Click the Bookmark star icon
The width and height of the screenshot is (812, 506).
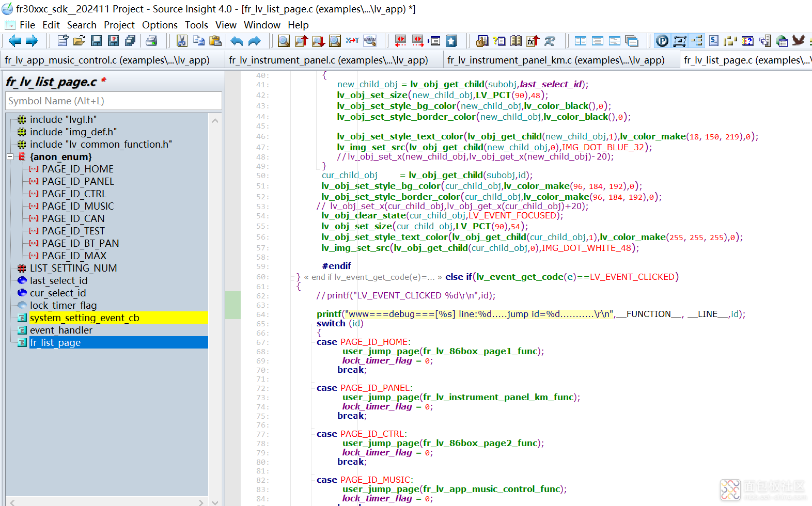click(451, 41)
